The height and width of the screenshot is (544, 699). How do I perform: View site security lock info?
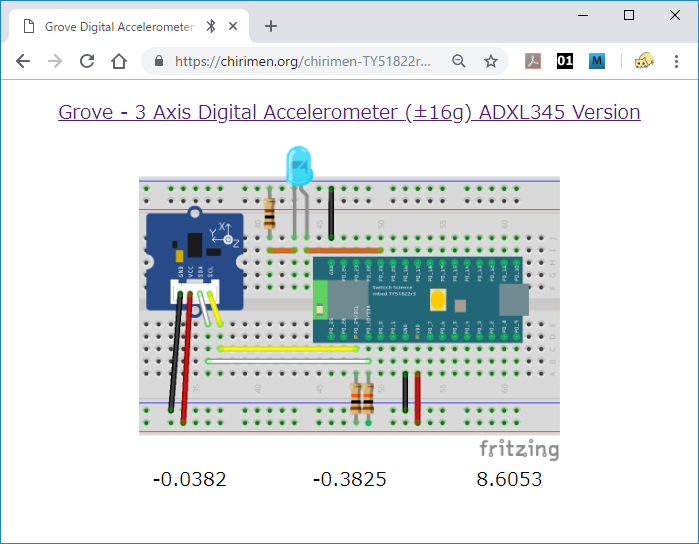(159, 61)
